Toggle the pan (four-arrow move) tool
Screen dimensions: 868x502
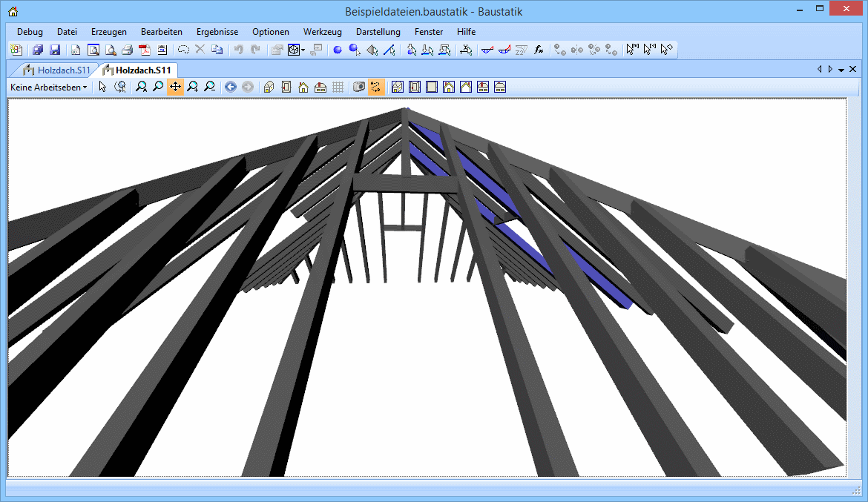point(175,87)
